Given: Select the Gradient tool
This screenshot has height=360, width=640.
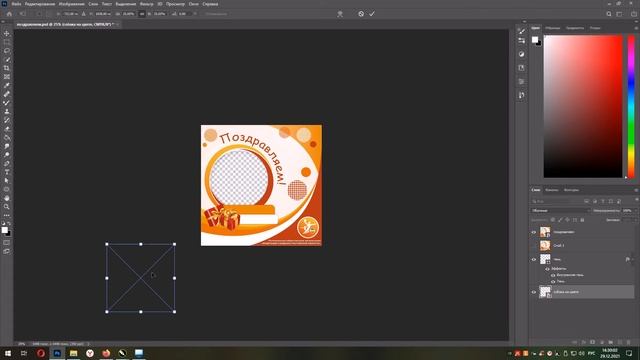Looking at the screenshot, I should tap(7, 138).
